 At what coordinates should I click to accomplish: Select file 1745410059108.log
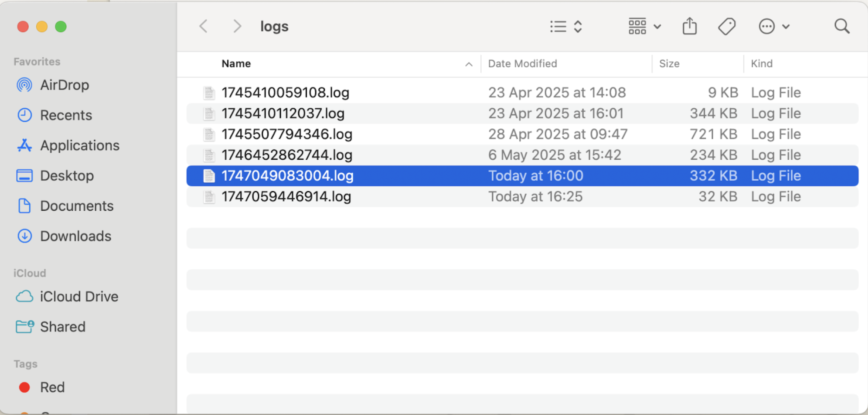(x=522, y=92)
